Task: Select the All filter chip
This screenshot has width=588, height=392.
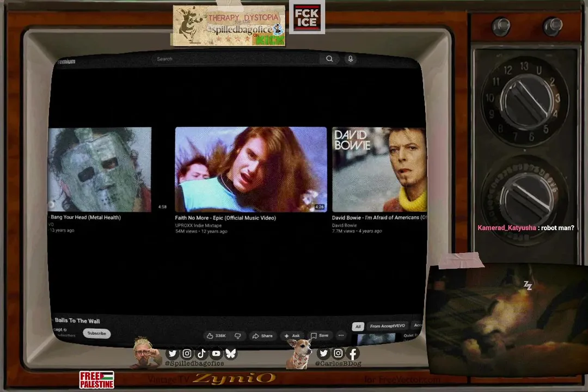Action: click(358, 326)
